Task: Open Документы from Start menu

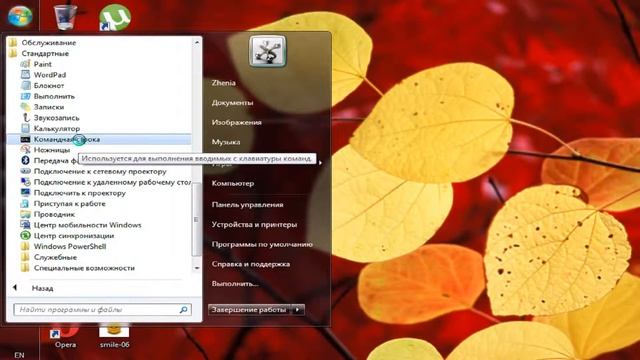Action: (x=232, y=102)
